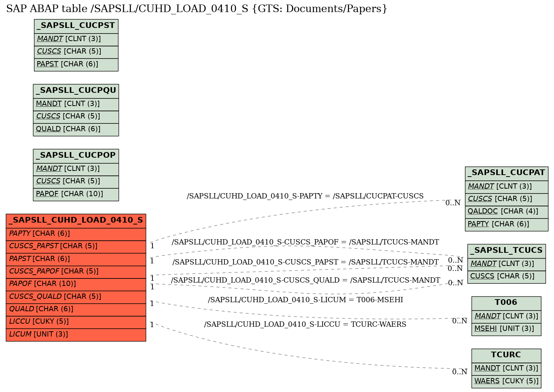Select PAPOF [CHAR (10)] in _SAPSLL_CUCPOP
554x392 pixels.
tap(76, 194)
